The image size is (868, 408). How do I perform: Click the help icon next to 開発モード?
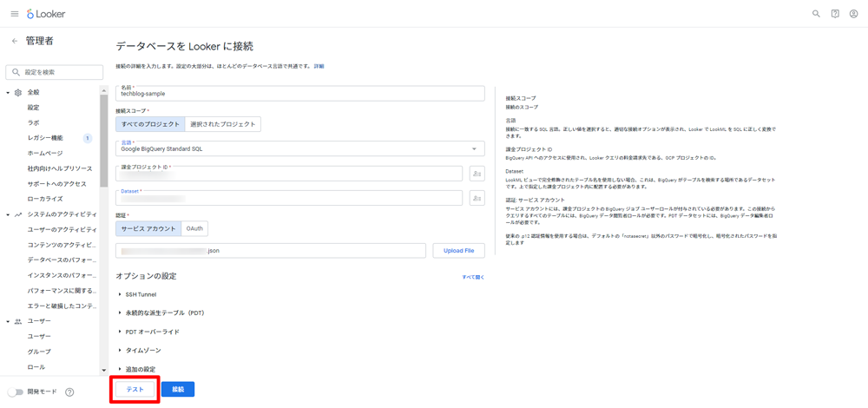click(x=69, y=392)
